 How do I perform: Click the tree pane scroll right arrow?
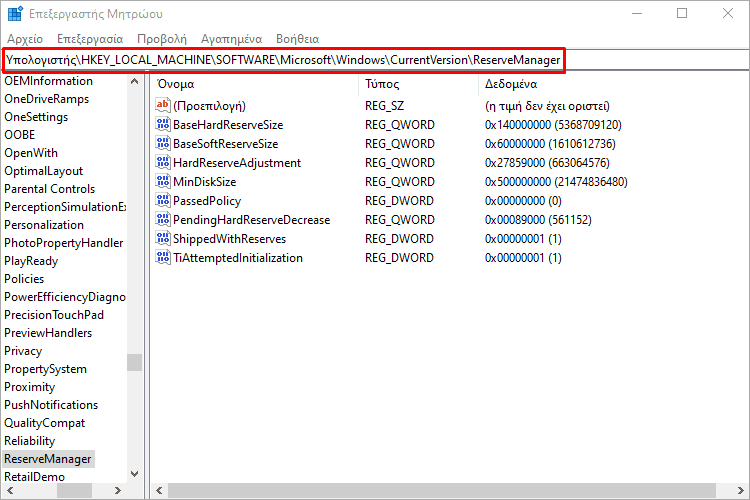point(118,490)
